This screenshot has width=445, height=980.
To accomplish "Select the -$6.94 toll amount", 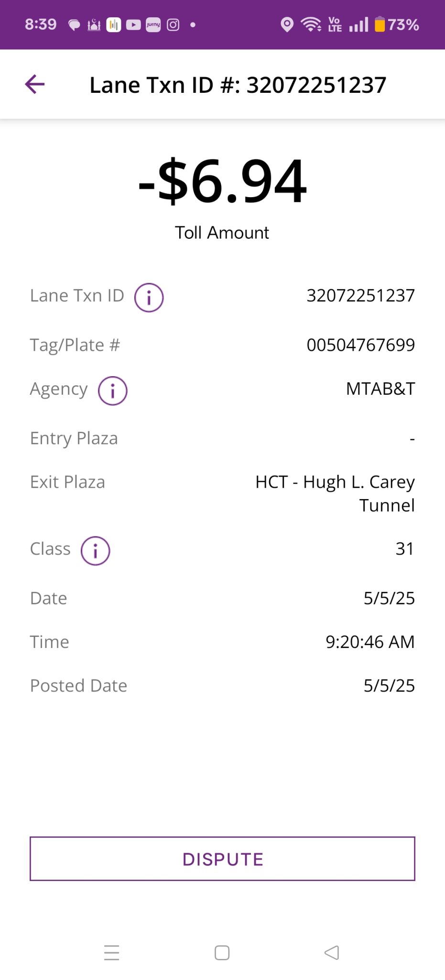I will pyautogui.click(x=222, y=181).
